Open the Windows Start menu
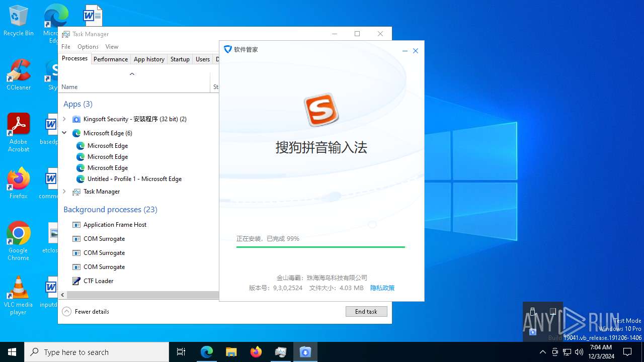The height and width of the screenshot is (362, 644). point(12,352)
